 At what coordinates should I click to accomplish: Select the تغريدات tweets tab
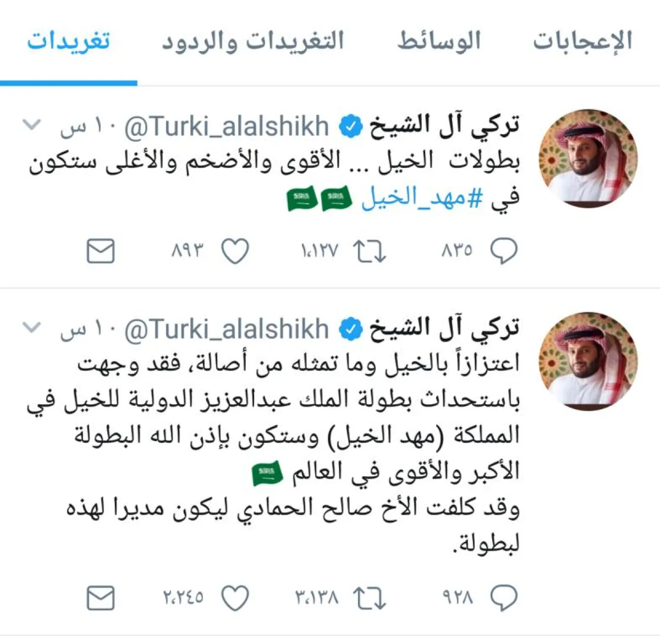69,42
